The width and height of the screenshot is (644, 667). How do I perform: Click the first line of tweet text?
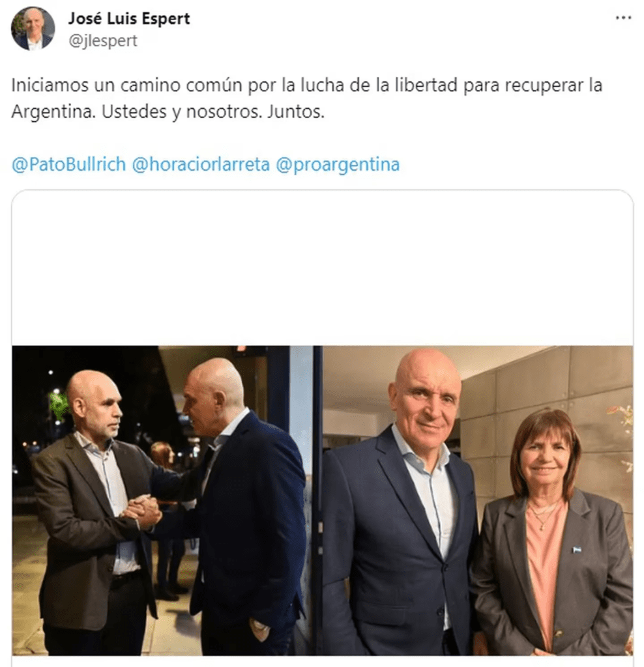pyautogui.click(x=306, y=85)
